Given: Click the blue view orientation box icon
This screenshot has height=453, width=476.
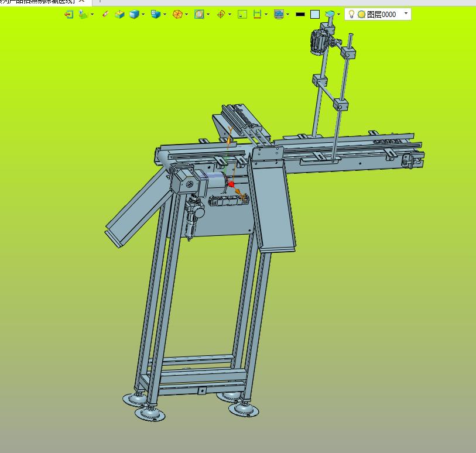Looking at the screenshot, I should click(x=156, y=14).
